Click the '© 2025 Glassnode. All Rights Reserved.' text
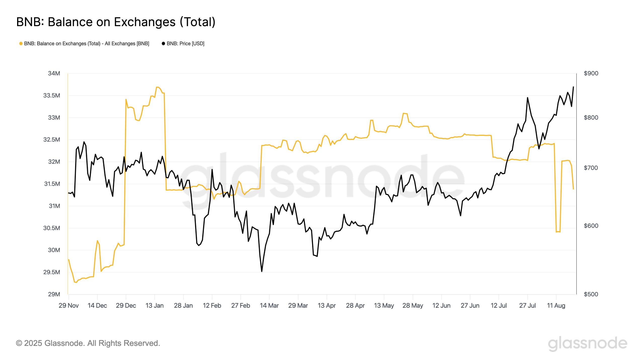Screen dimensions: 644x362 click(88, 343)
